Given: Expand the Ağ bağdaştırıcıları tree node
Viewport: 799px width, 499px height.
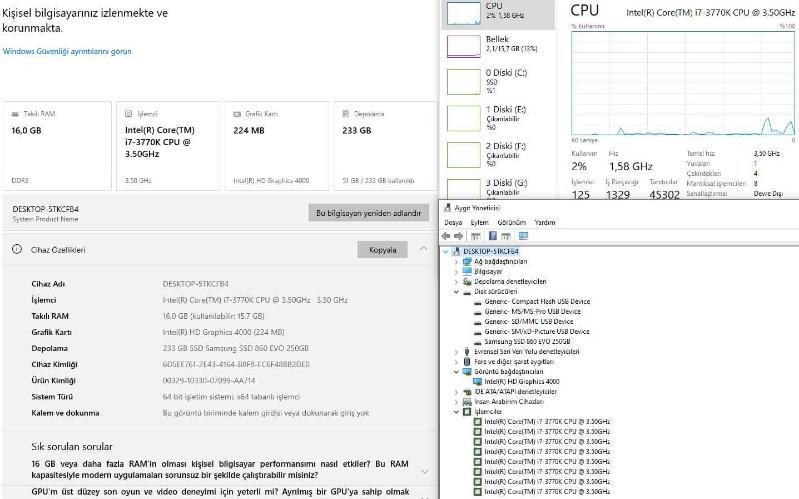Looking at the screenshot, I should pyautogui.click(x=456, y=261).
